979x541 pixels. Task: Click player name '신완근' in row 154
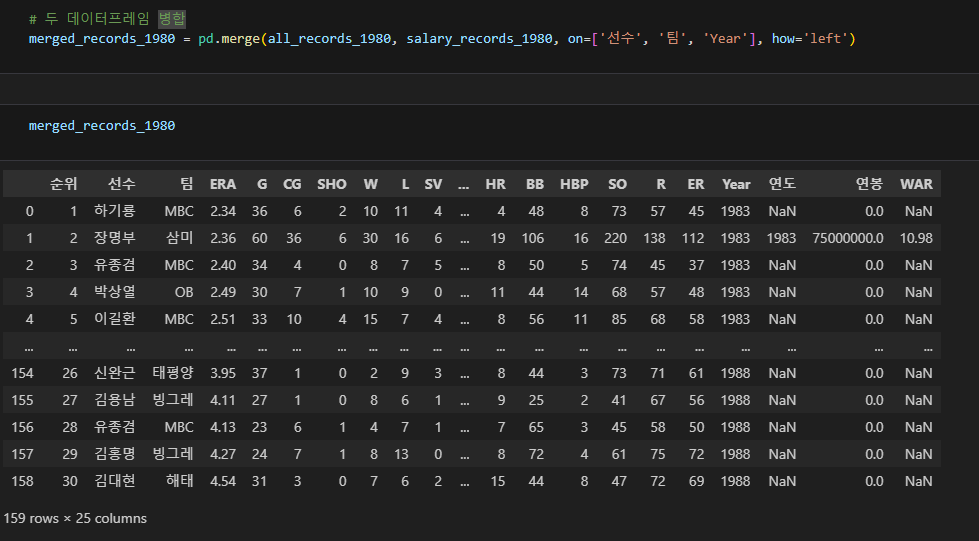click(114, 373)
